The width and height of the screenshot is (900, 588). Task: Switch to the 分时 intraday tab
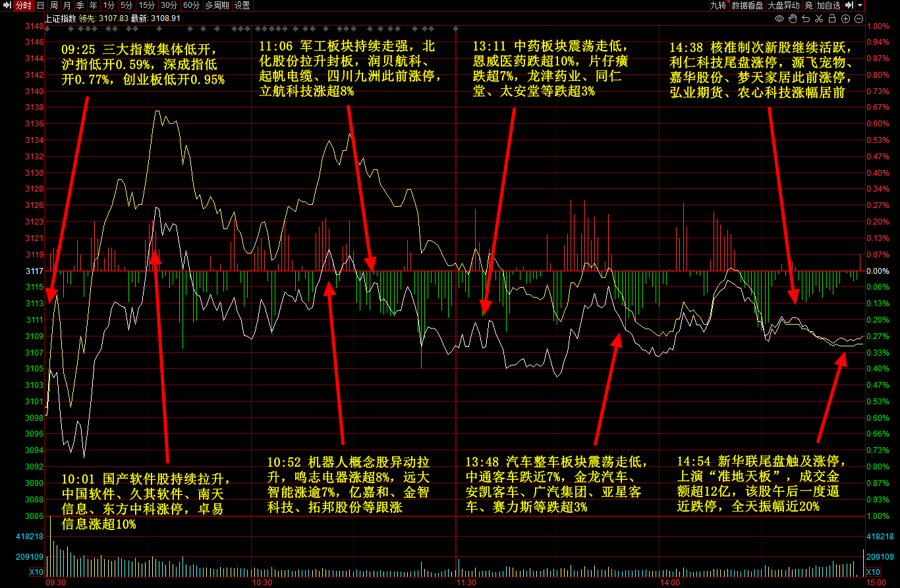pyautogui.click(x=23, y=5)
